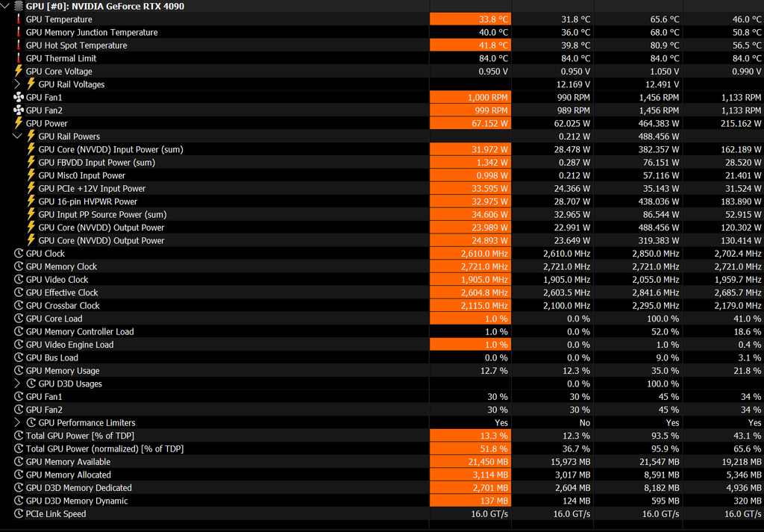
Task: Click the thermometer icon for GPU Temperature
Action: (19, 19)
